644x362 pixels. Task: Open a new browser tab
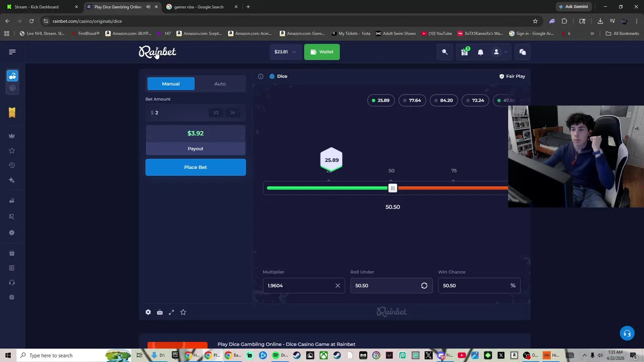[248, 7]
